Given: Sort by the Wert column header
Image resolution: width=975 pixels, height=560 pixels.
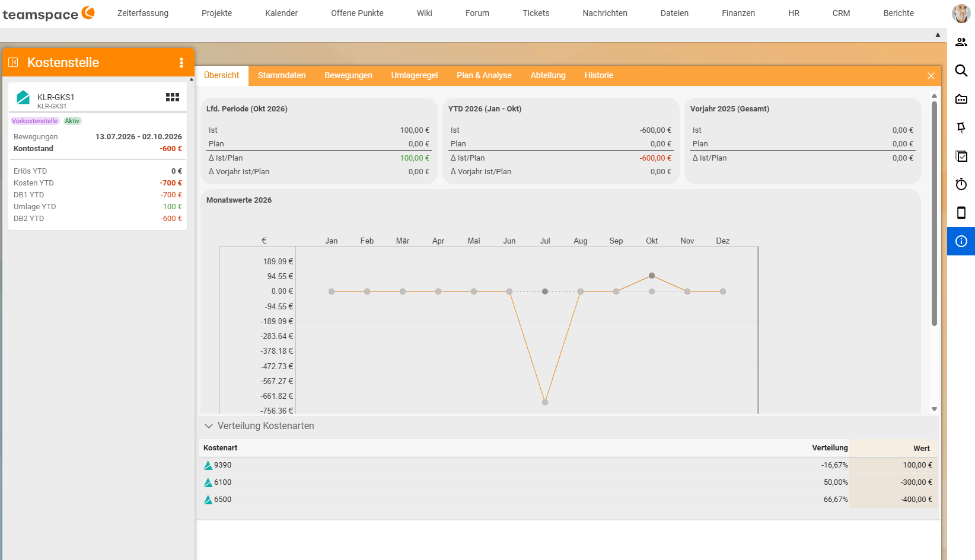Looking at the screenshot, I should point(894,448).
